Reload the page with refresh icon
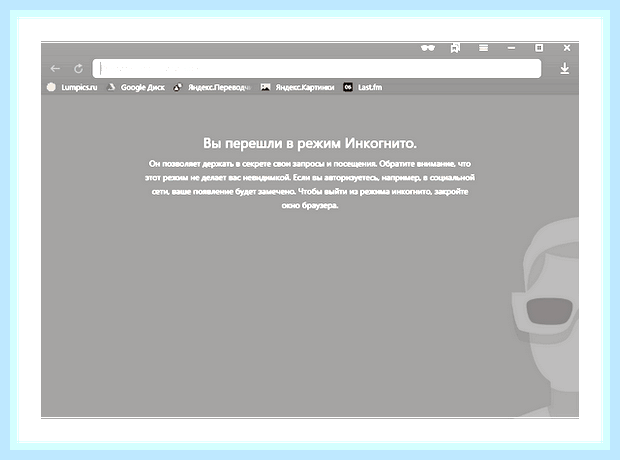The width and height of the screenshot is (620, 460). click(78, 69)
